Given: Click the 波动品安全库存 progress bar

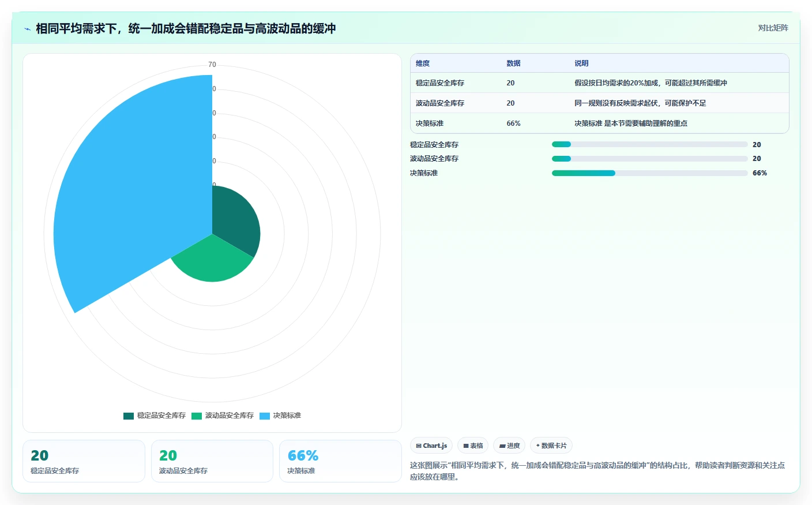Looking at the screenshot, I should point(649,159).
